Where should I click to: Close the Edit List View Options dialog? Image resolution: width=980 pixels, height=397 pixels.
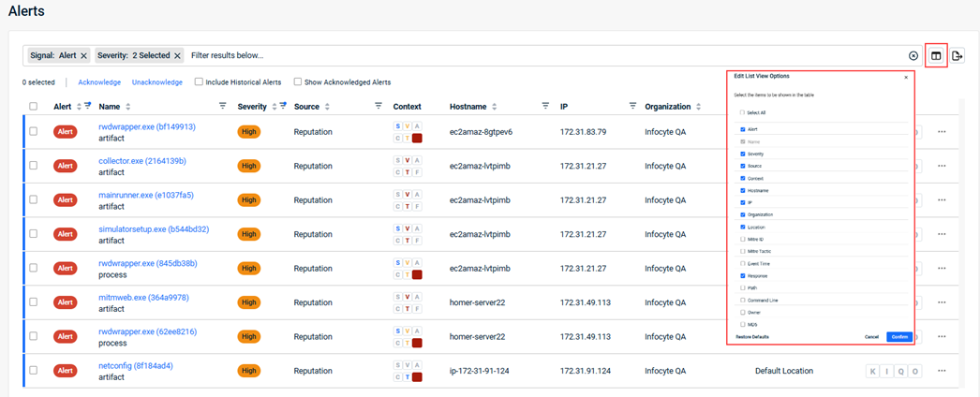tap(906, 77)
